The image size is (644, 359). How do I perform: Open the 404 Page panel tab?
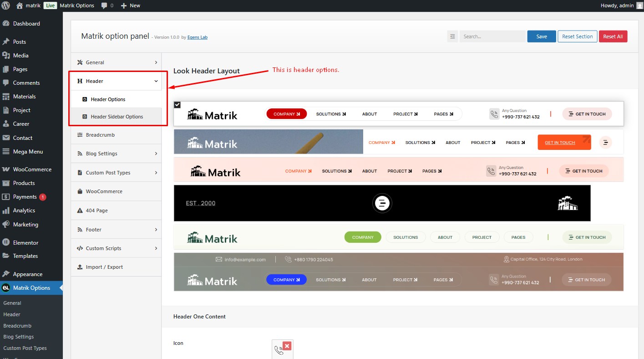(116, 210)
